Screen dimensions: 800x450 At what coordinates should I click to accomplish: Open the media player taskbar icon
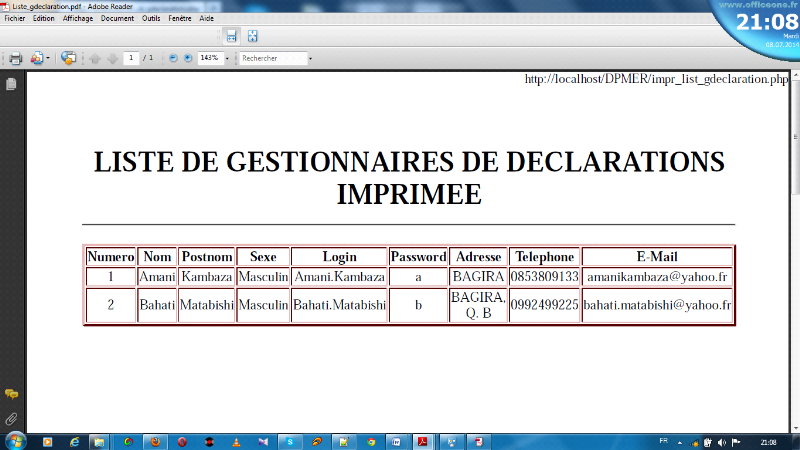[47, 442]
